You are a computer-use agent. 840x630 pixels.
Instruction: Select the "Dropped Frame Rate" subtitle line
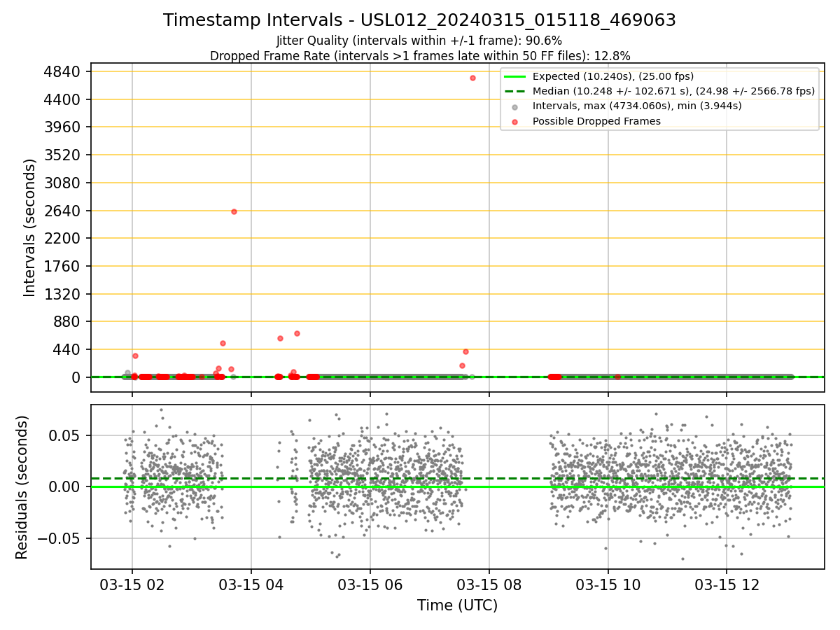420,56
